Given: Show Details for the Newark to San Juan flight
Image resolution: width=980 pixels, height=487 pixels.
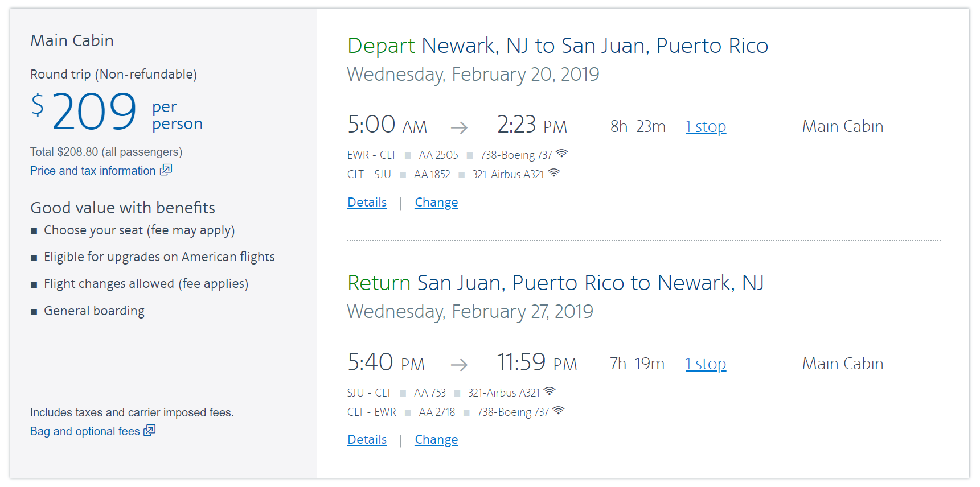Looking at the screenshot, I should 367,203.
